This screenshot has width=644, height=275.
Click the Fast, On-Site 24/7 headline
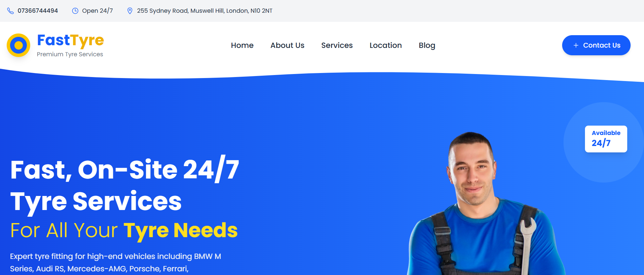click(x=125, y=170)
